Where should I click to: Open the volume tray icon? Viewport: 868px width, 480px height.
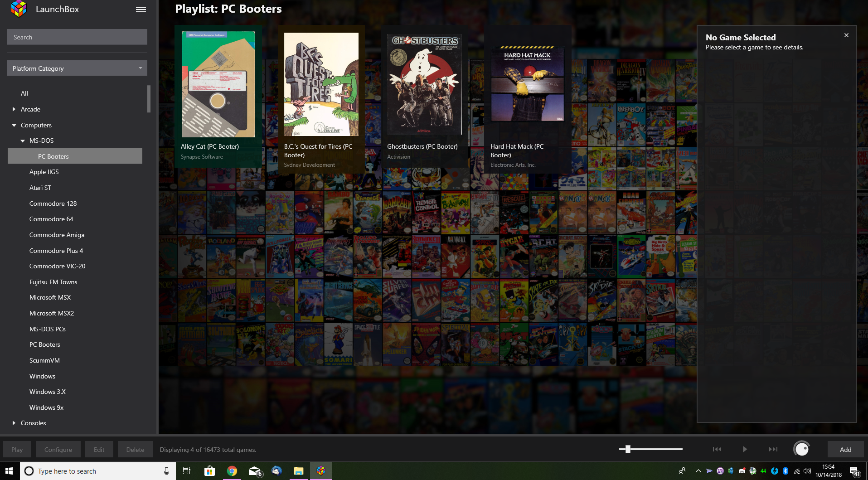(x=807, y=471)
